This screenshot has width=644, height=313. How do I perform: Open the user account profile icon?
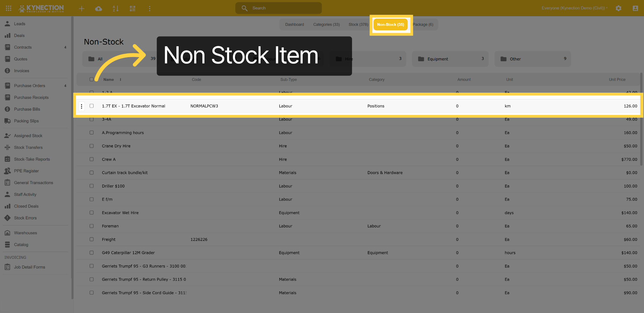coord(635,8)
